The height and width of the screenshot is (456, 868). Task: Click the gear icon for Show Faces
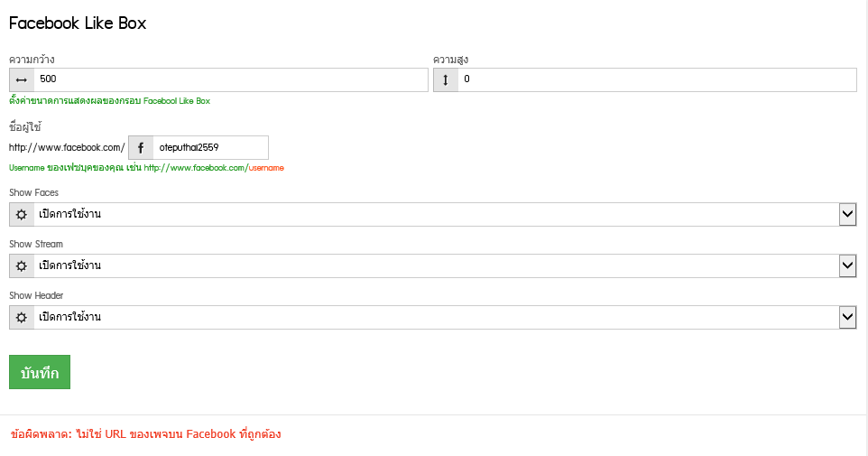click(22, 214)
